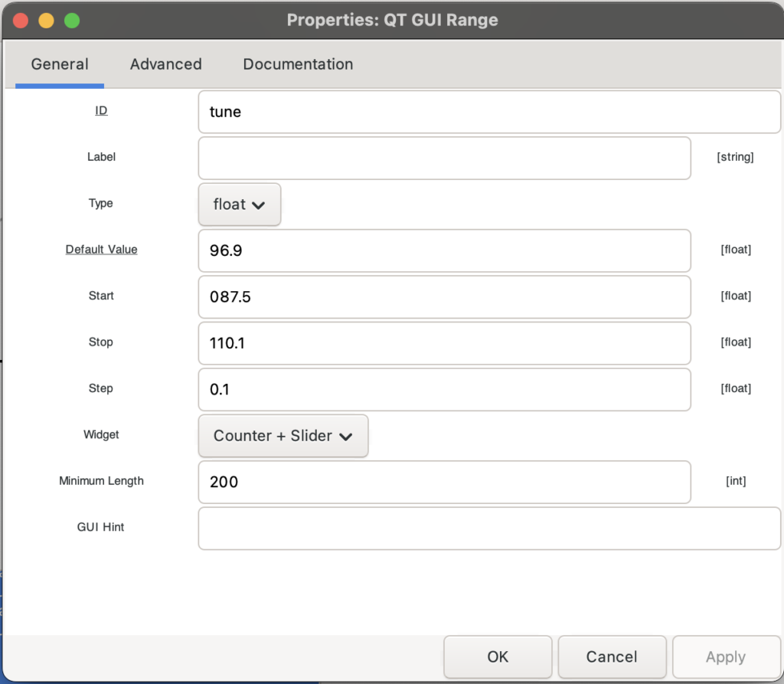The image size is (784, 684).
Task: Open the Advanced tab
Action: coord(165,64)
